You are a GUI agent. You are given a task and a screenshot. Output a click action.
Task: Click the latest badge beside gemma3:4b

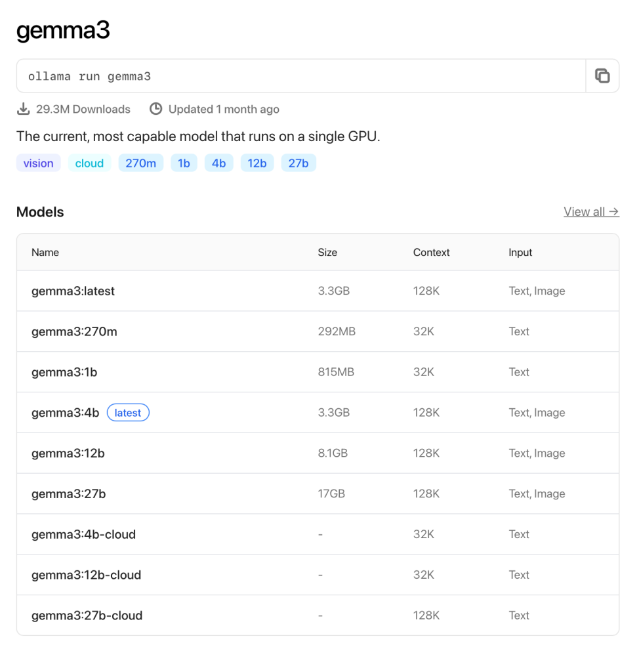point(128,413)
